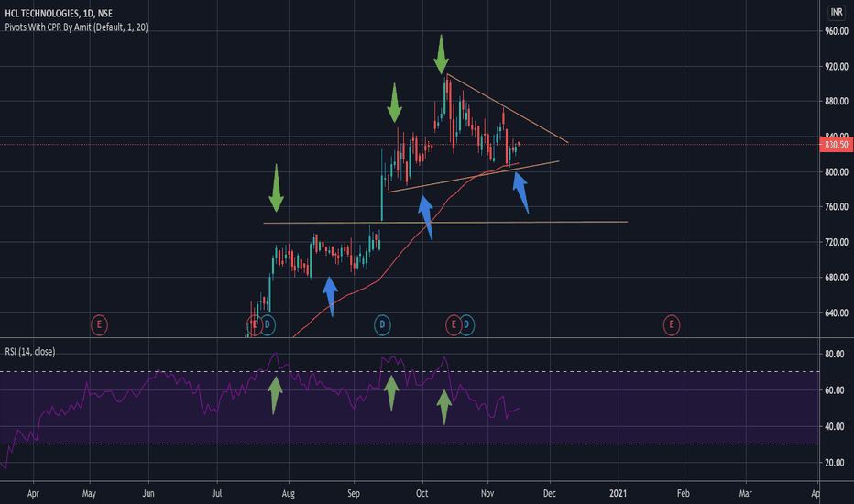Select the HCL TECHNOLOGIES, 1D, NSE title
854x504 pixels.
click(x=59, y=13)
